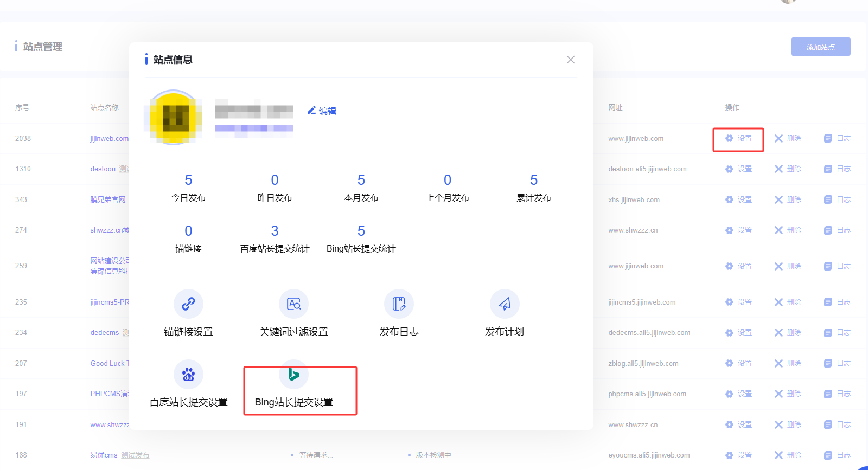868x470 pixels.
Task: Open 日志 for row 2038
Action: 837,139
